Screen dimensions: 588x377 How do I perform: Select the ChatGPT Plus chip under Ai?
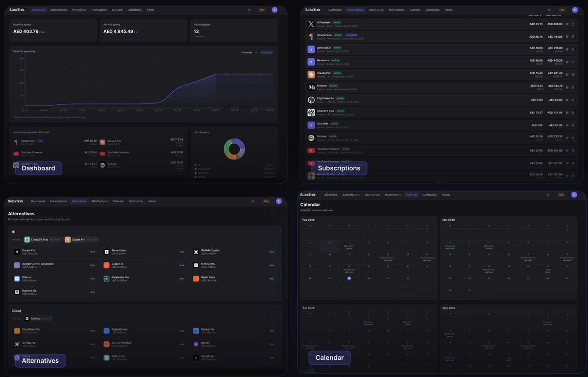(42, 240)
